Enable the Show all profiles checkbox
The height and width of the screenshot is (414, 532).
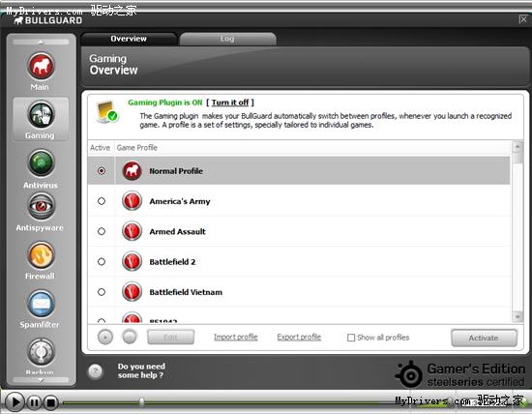[351, 338]
